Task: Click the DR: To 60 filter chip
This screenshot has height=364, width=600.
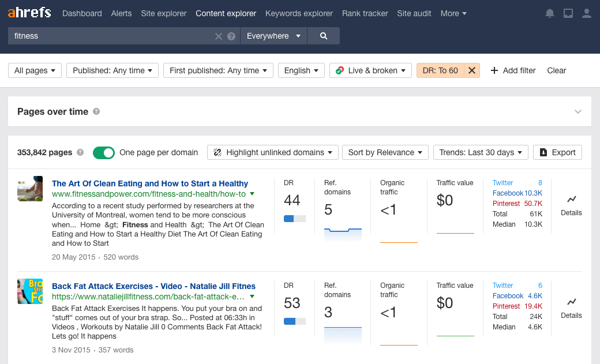Action: 440,70
